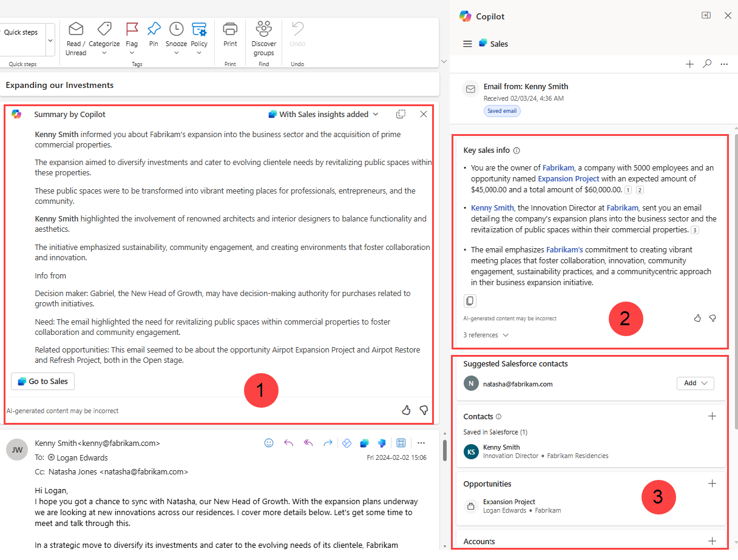
Task: Click the JW sender avatar
Action: click(16, 450)
